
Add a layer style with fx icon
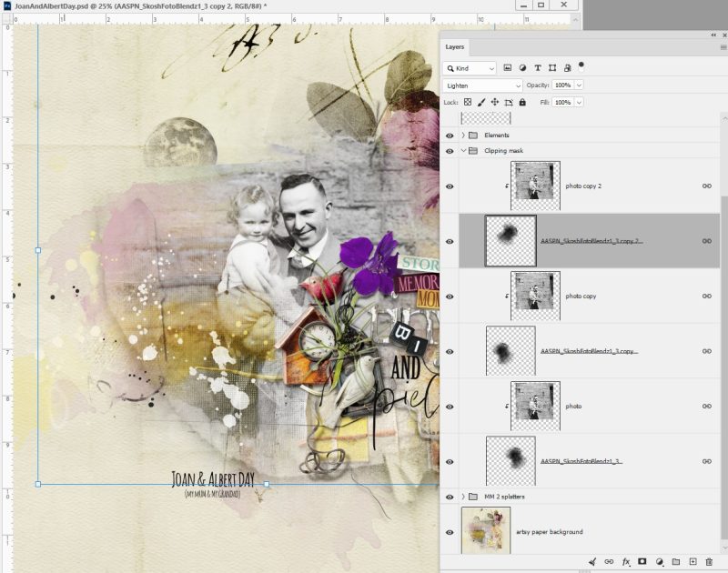(x=626, y=562)
